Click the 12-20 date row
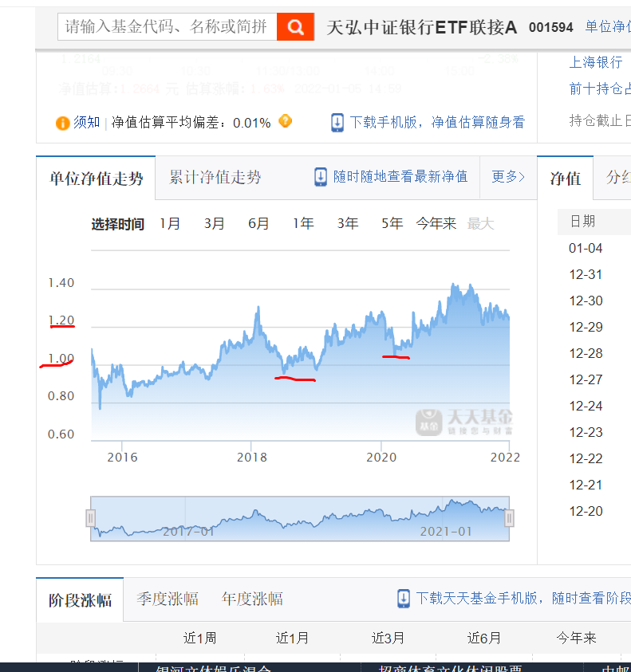Screen dimensions: 631x672 pos(586,511)
